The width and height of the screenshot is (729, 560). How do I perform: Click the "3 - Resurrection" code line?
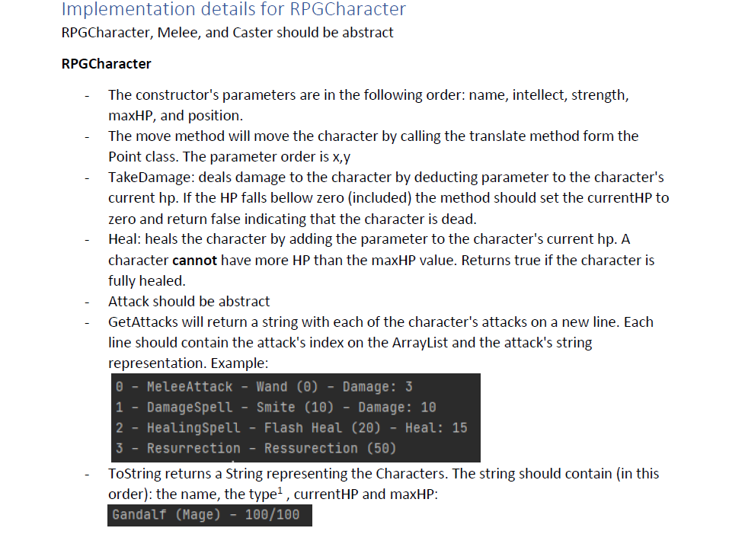pos(256,448)
